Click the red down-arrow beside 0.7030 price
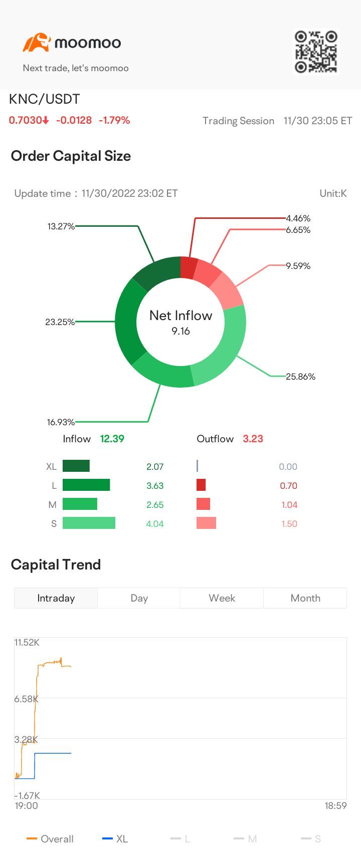 [x=46, y=120]
